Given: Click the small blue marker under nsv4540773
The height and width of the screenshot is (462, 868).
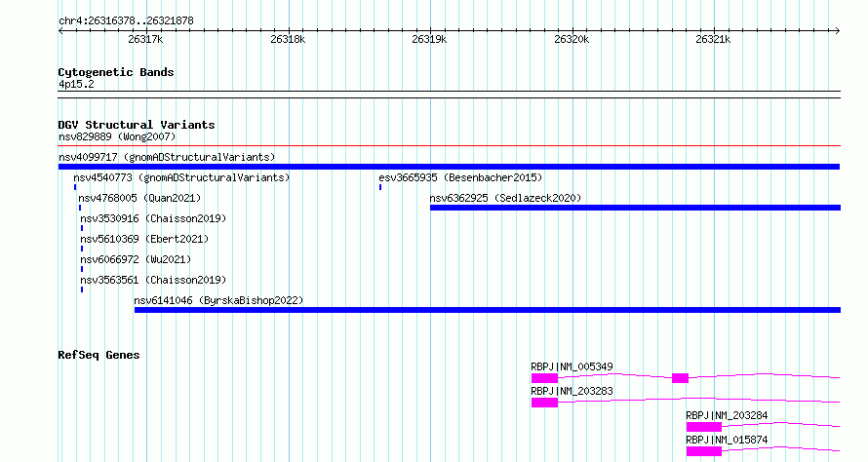Looking at the screenshot, I should [75, 187].
